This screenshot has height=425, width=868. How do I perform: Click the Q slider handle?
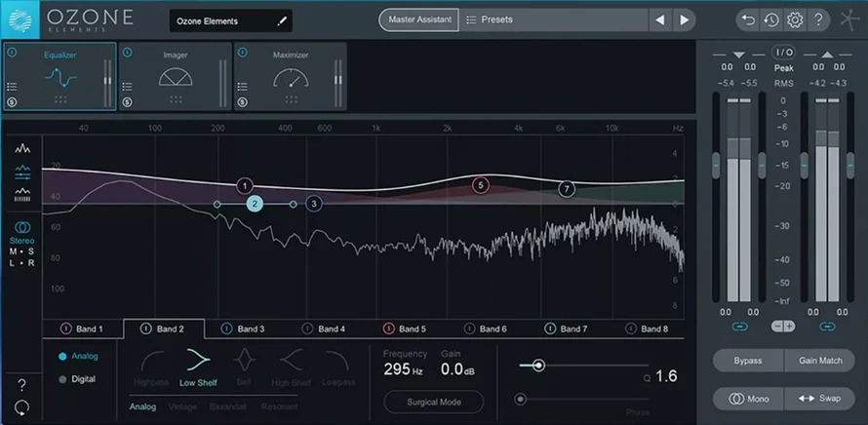538,366
